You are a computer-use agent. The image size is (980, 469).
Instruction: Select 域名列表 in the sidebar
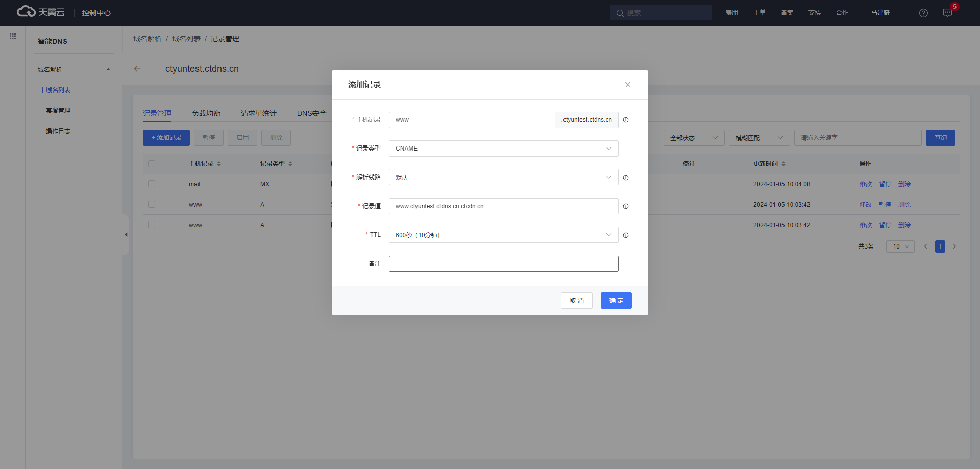point(58,90)
